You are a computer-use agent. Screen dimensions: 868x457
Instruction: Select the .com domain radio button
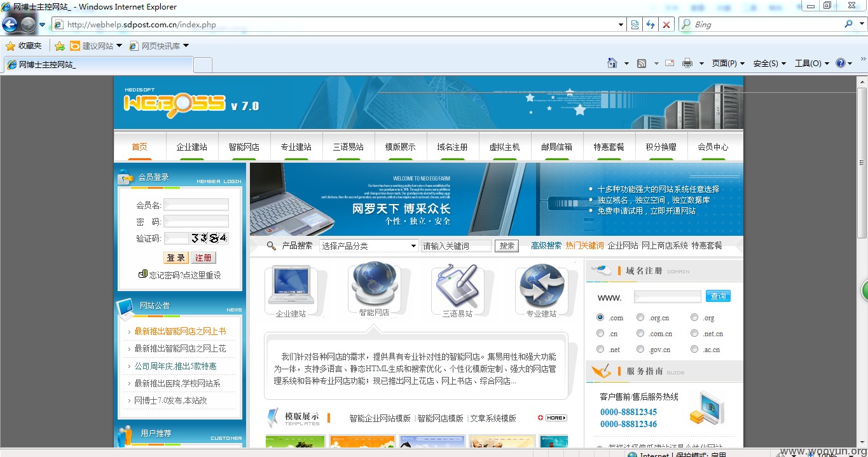[600, 317]
